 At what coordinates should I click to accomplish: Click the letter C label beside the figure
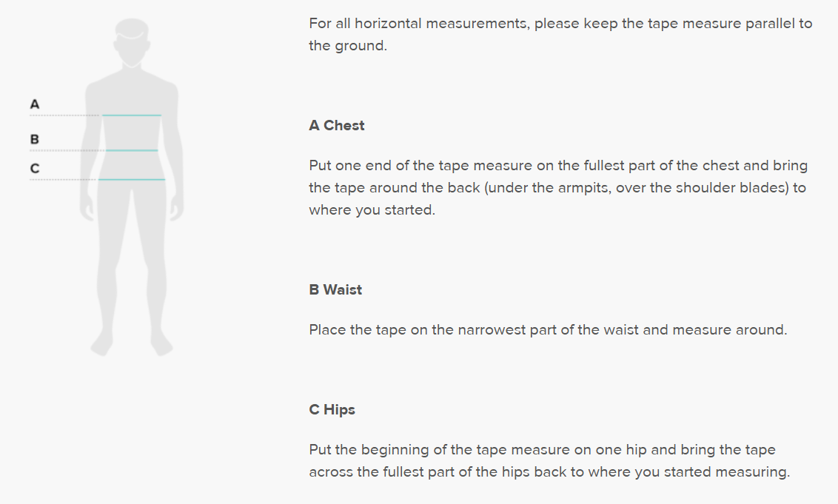tap(34, 169)
